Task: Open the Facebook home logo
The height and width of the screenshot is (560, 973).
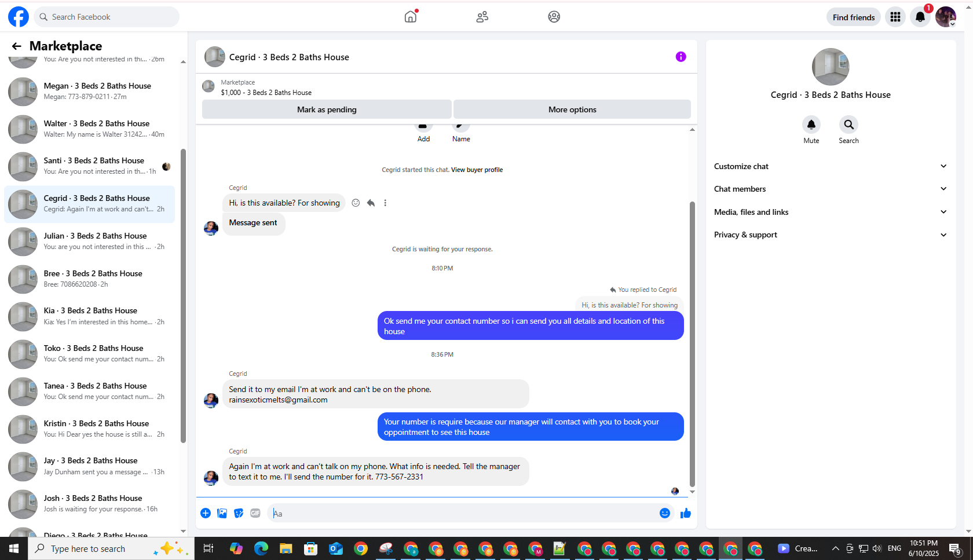Action: coord(19,17)
